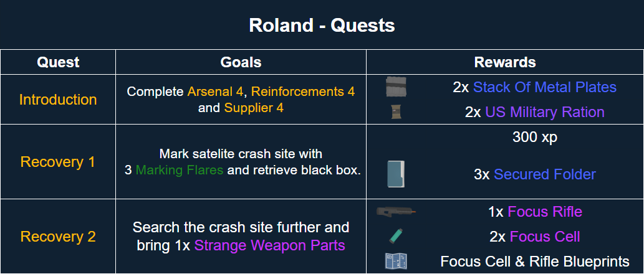Click the Marking Flares item link
The width and height of the screenshot is (644, 274).
click(x=180, y=170)
